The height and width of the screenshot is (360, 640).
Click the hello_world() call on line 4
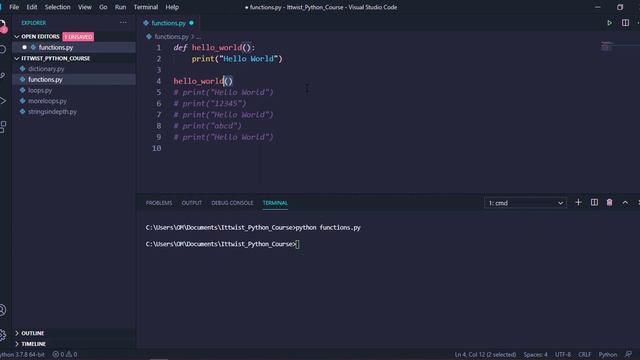pyautogui.click(x=203, y=81)
